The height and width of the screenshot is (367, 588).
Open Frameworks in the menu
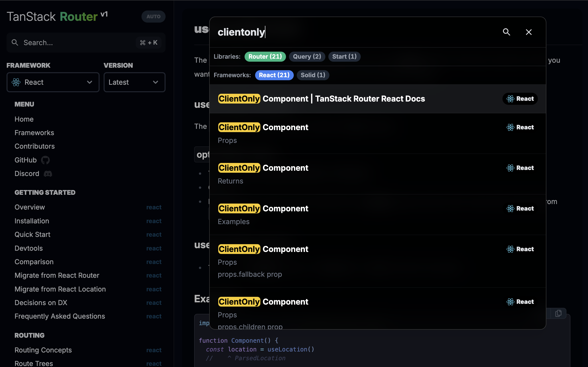pyautogui.click(x=34, y=133)
